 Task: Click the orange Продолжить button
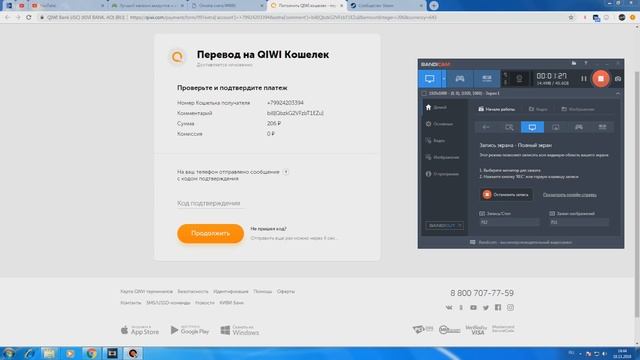(210, 233)
